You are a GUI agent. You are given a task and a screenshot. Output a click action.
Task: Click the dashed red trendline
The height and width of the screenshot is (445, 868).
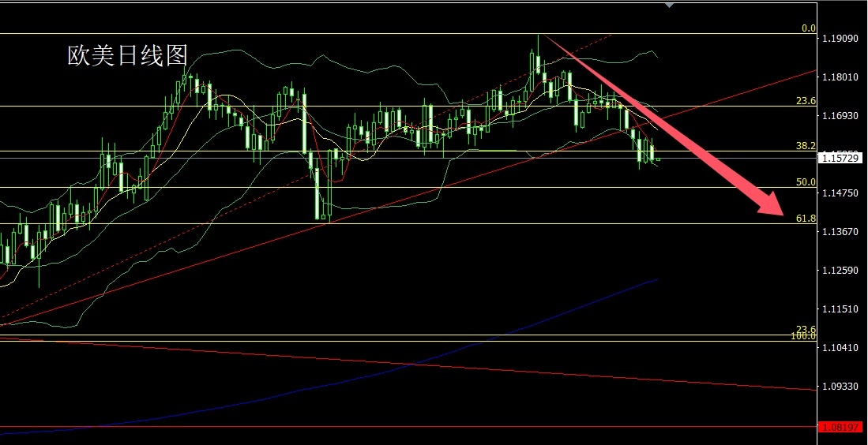(304, 180)
